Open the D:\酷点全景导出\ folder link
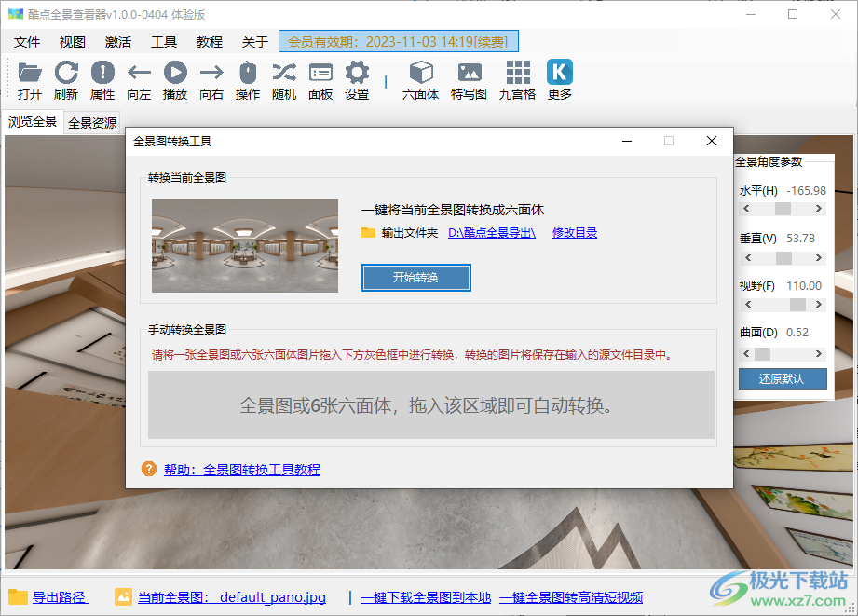This screenshot has height=616, width=858. (492, 233)
